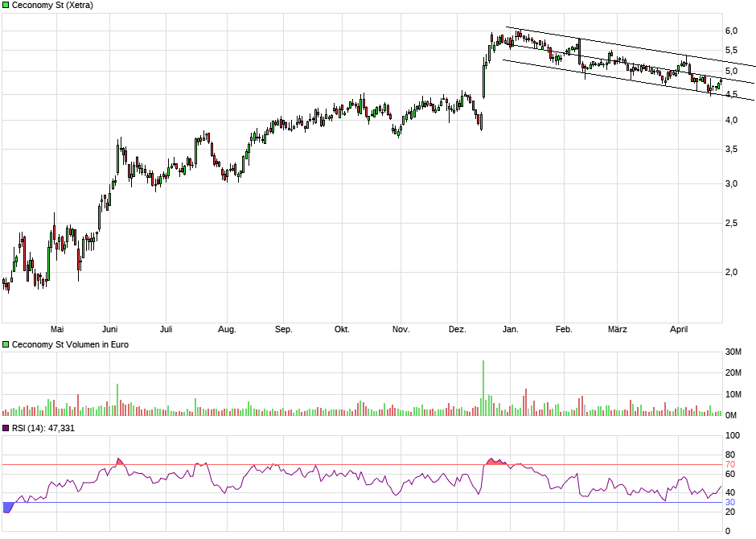Click the blue oversold RSI area at far left
The image size is (756, 539).
[8, 507]
